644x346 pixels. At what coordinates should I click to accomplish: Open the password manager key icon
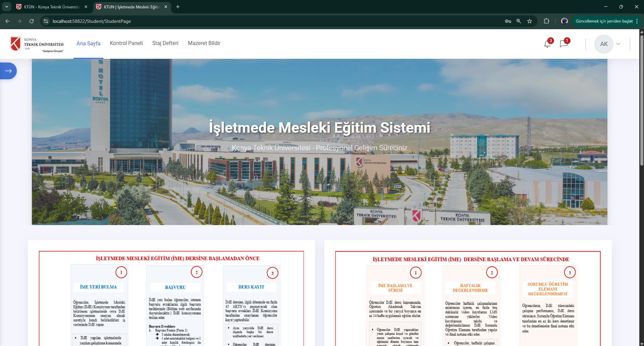click(508, 21)
